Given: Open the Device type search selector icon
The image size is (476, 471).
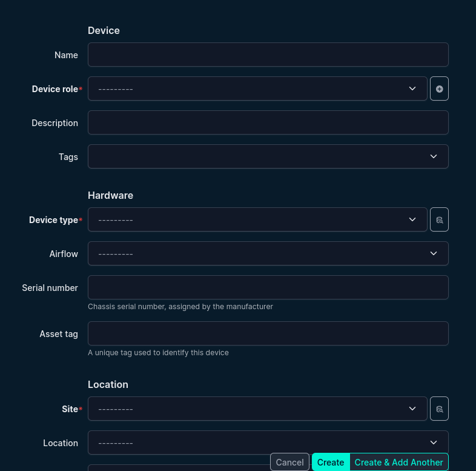Looking at the screenshot, I should point(439,219).
